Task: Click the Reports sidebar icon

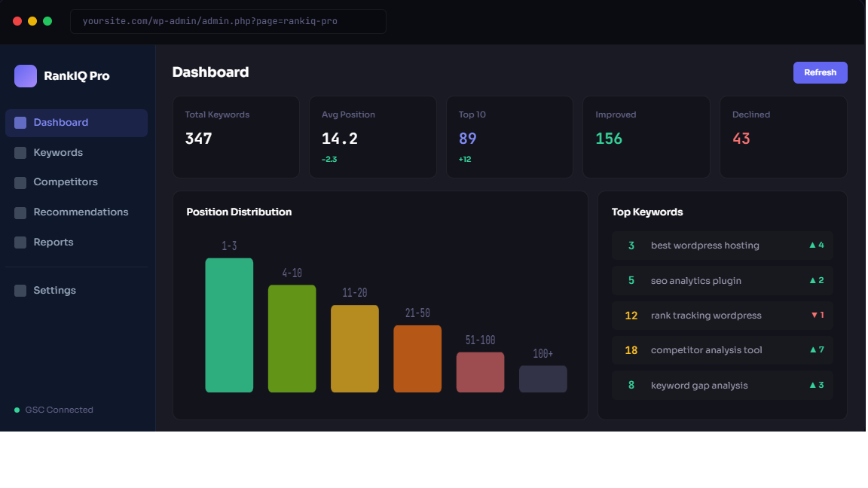Action: point(20,242)
